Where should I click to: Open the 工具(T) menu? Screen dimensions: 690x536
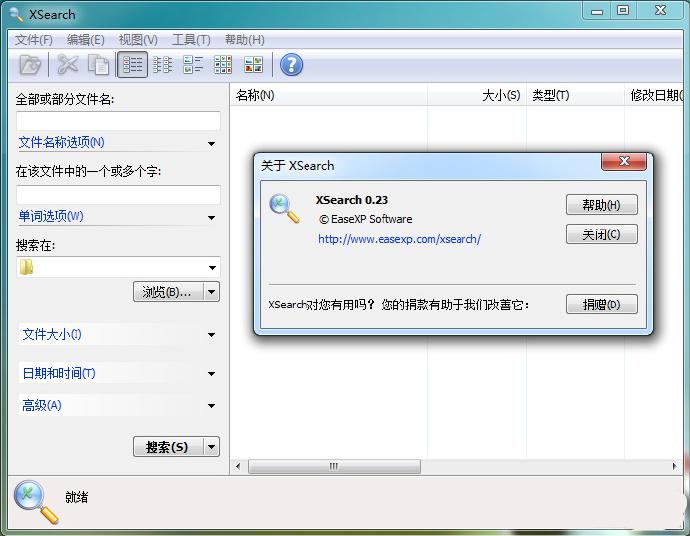click(191, 40)
